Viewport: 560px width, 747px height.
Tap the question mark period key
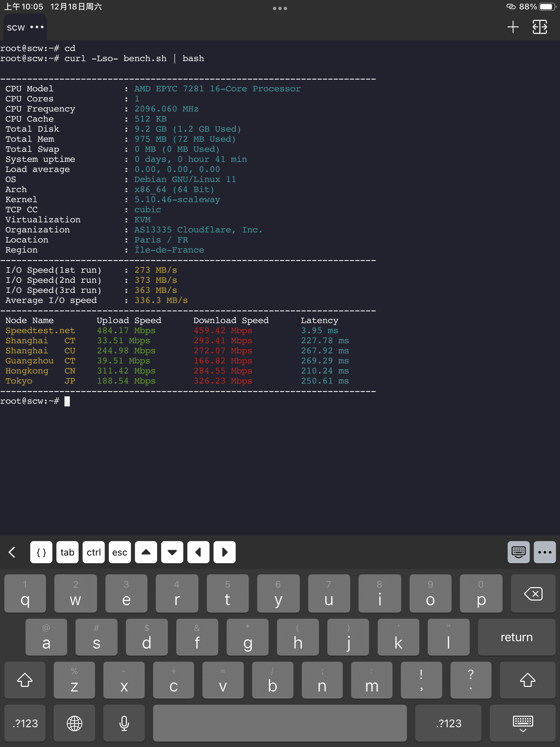(471, 680)
